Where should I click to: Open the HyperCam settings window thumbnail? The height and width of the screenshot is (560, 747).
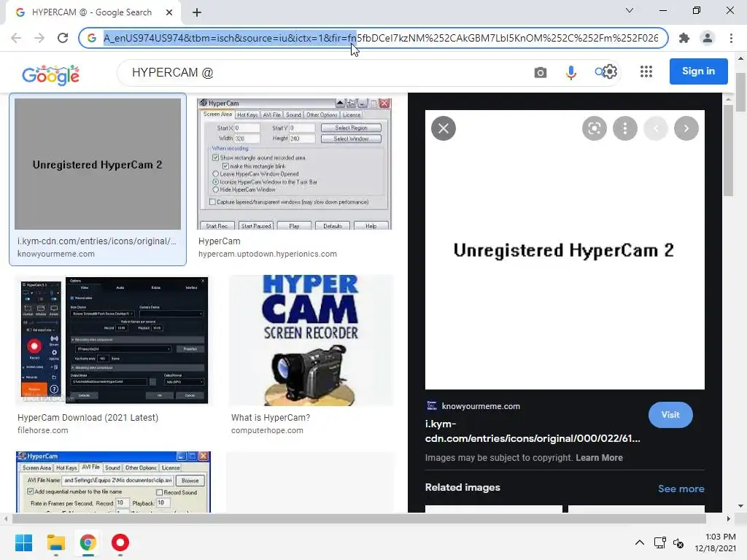pos(295,164)
